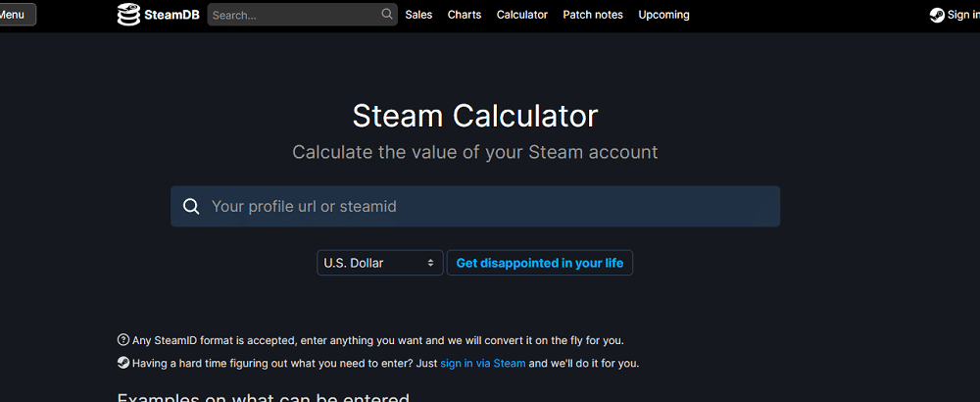Open the U.S. Dollar currency dropdown
The image size is (980, 402).
coord(380,263)
